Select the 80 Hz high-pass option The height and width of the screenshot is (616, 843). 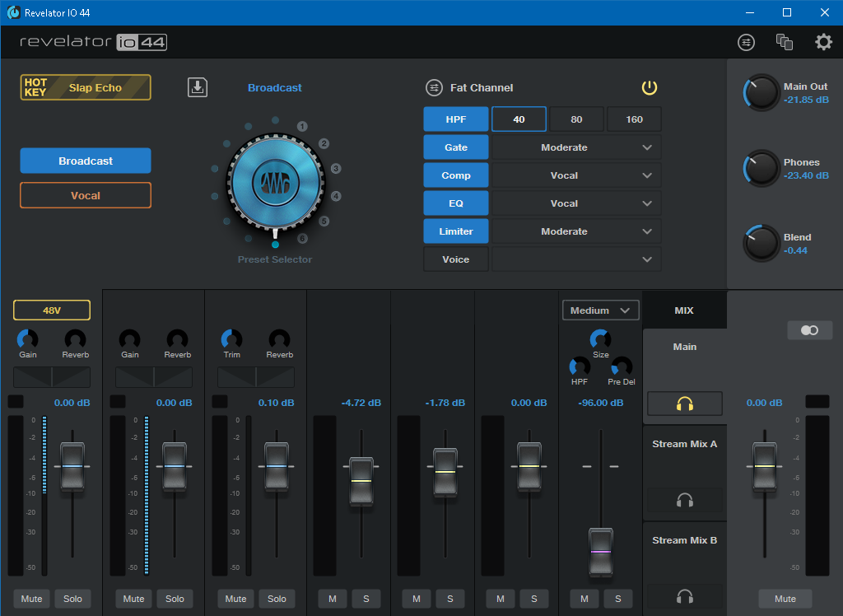576,119
